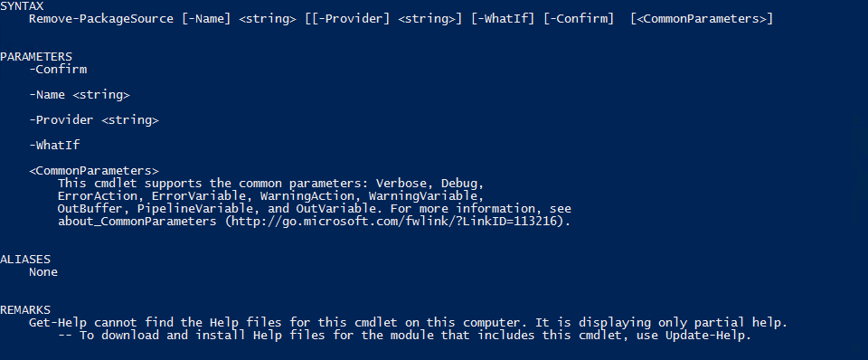
Task: Click the ALIASES section heading
Action: tap(25, 260)
